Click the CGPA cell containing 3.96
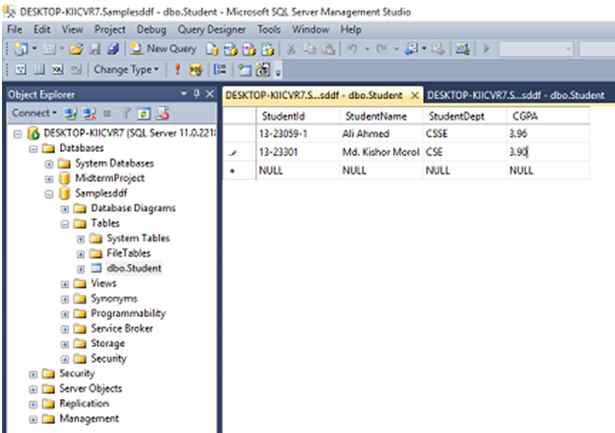The image size is (615, 433). [x=548, y=134]
